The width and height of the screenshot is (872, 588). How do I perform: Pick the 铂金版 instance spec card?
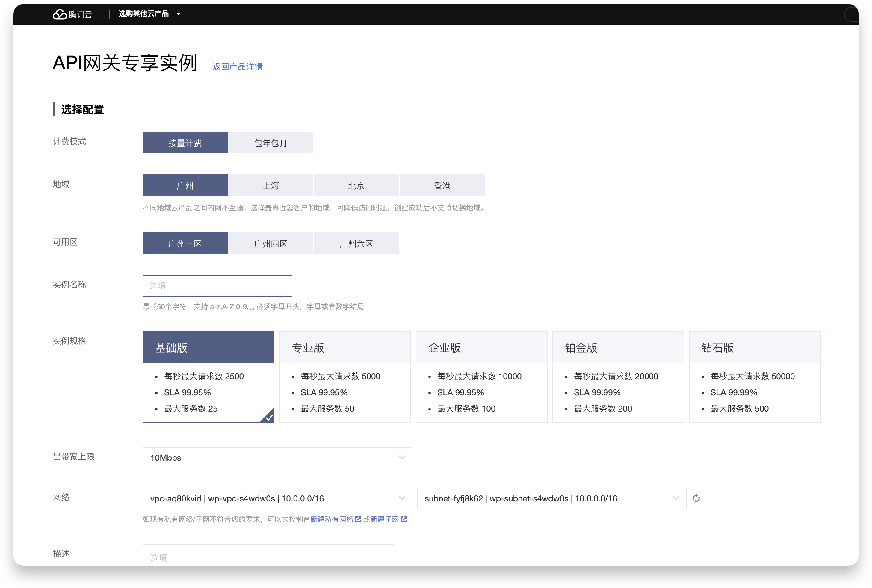click(x=618, y=377)
